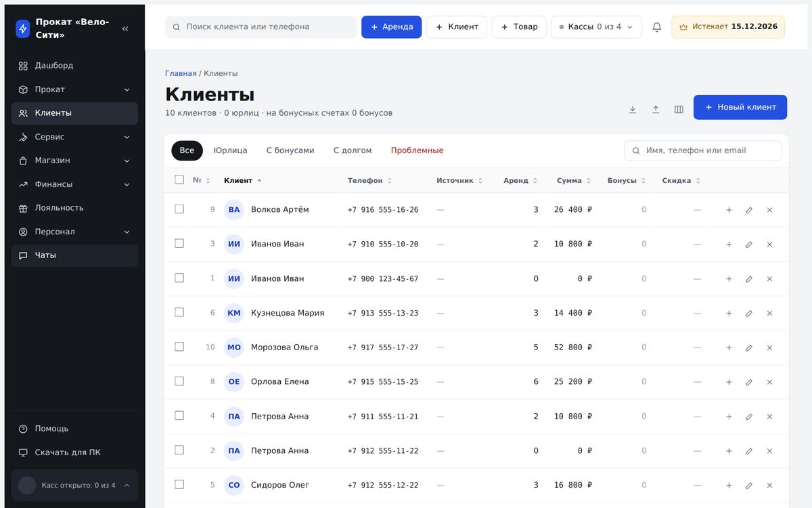
Task: Open Помощь in the sidebar
Action: (74, 429)
